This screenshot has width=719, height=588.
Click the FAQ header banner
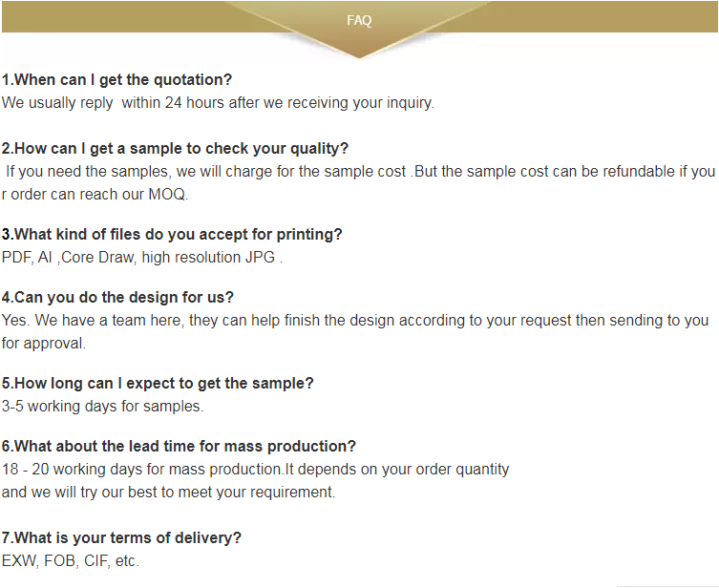(x=359, y=17)
